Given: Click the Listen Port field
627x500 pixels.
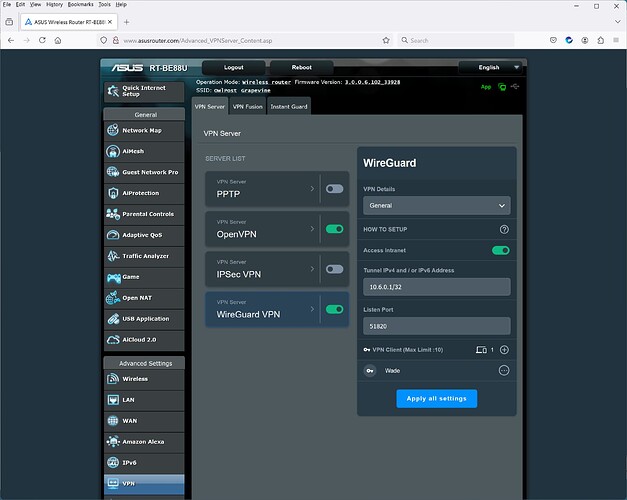Looking at the screenshot, I should tap(437, 326).
